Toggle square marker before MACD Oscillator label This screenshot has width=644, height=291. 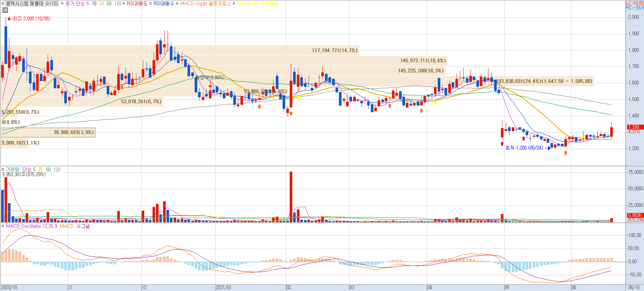pyautogui.click(x=3, y=226)
